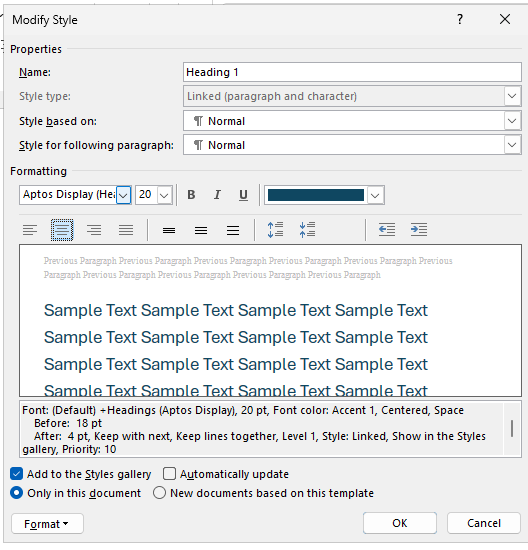Open Style based on dropdown
This screenshot has height=550, width=528.
click(x=512, y=121)
